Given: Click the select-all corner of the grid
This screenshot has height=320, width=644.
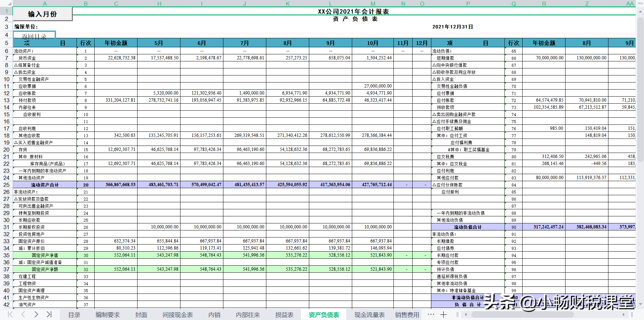Looking at the screenshot, I should point(6,3).
